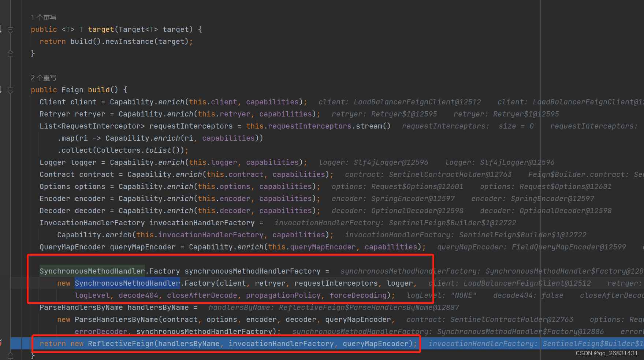This screenshot has width=644, height=360.
Task: Click the 'target' method name in its declaration
Action: [101, 29]
